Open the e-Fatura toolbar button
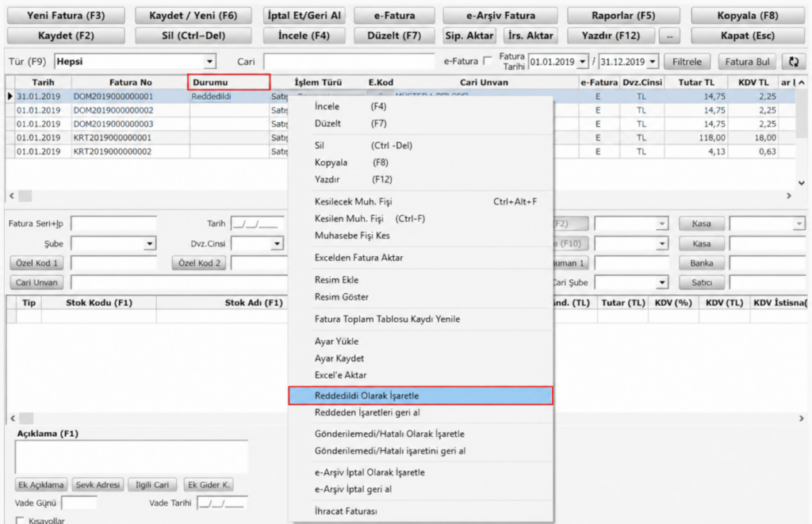This screenshot has width=812, height=524. [x=394, y=16]
